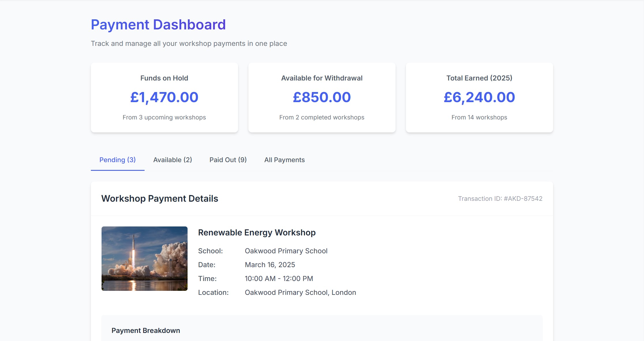Screen dimensions: 644x341
Task: Click the Renewable Energy Workshop title
Action: click(257, 233)
